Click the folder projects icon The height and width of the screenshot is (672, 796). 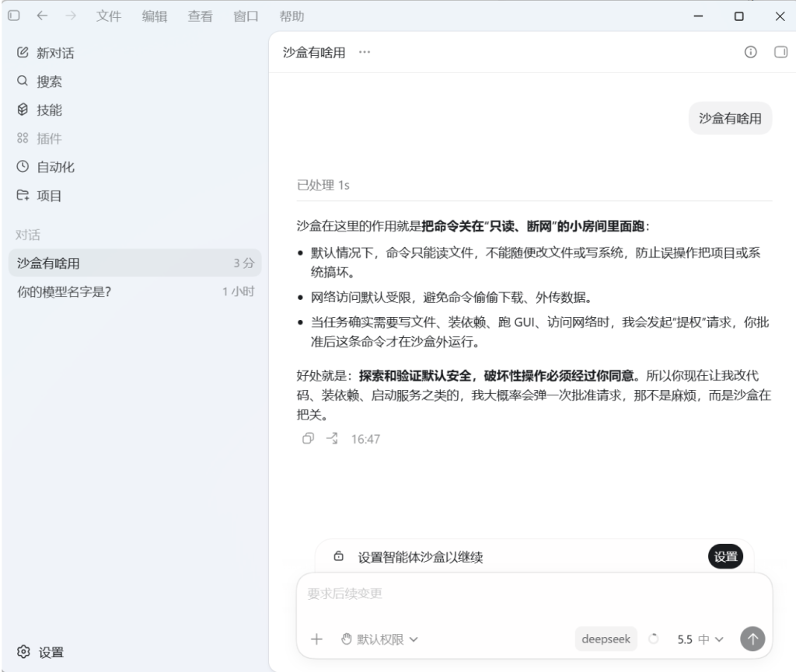23,195
